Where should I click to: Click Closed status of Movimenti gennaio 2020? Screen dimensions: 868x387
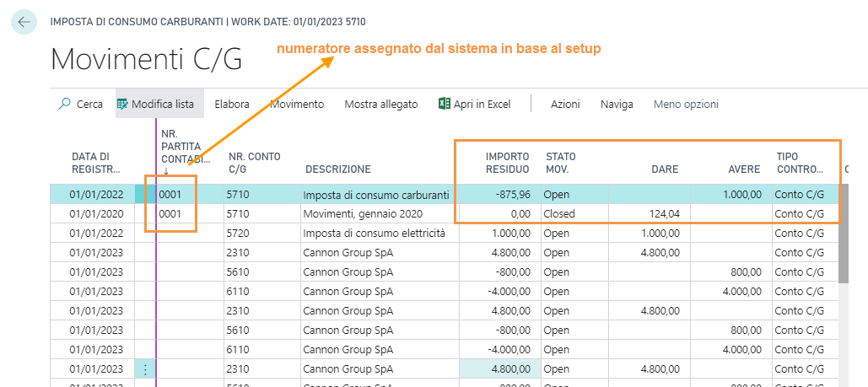[559, 214]
